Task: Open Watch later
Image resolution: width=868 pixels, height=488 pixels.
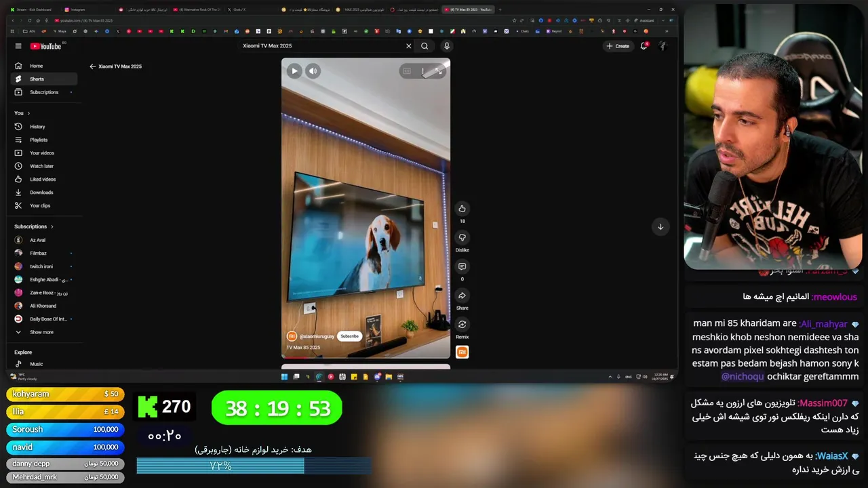Action: coord(45,166)
